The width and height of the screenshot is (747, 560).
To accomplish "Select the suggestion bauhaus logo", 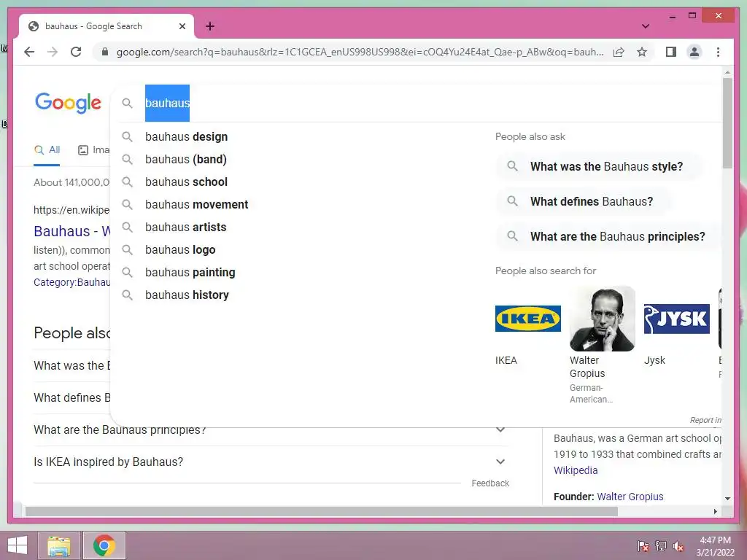I will point(180,249).
